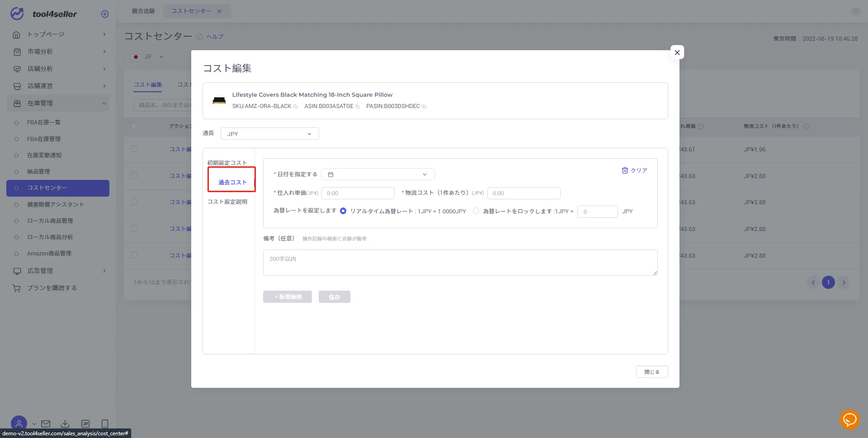Viewport: 868px width, 438px height.
Task: Select リアルタイム為替レート radio button
Action: [343, 211]
